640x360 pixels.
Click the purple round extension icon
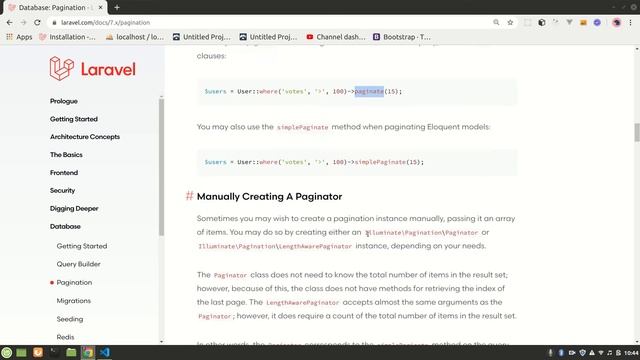click(x=597, y=22)
